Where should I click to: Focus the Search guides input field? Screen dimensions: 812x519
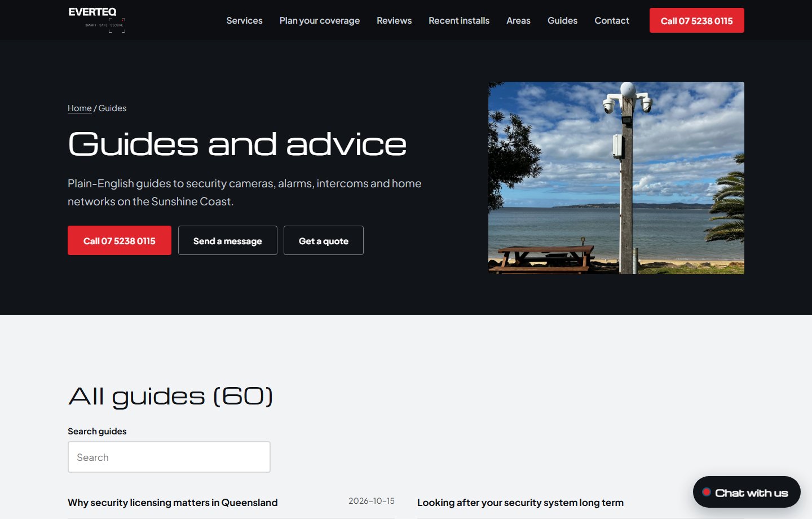169,457
